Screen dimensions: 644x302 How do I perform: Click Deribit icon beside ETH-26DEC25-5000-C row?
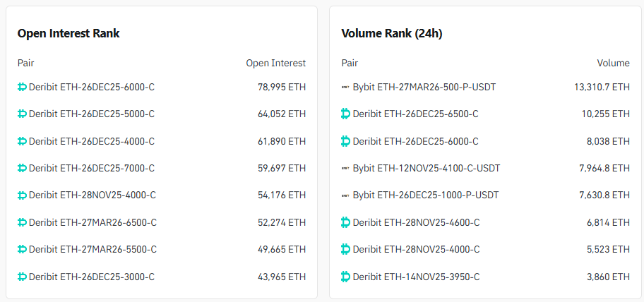click(x=22, y=114)
